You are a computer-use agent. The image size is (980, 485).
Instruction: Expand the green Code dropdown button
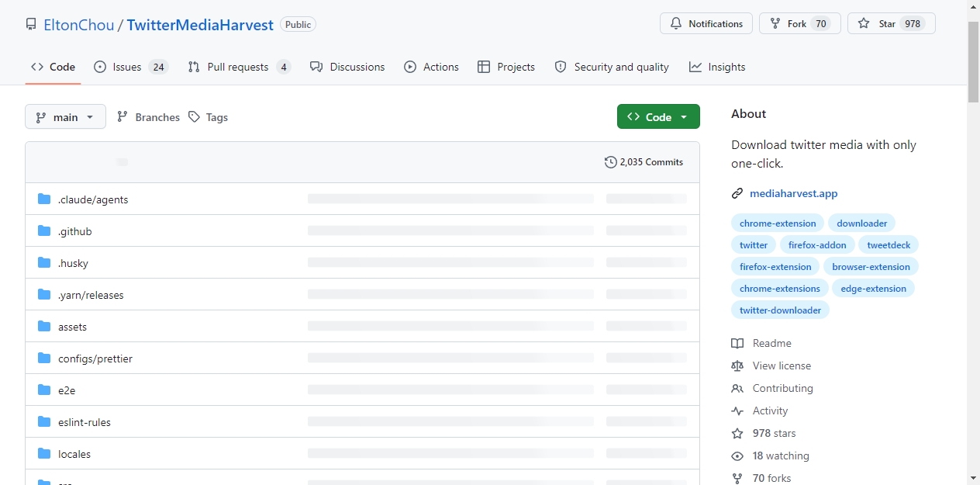tap(658, 116)
